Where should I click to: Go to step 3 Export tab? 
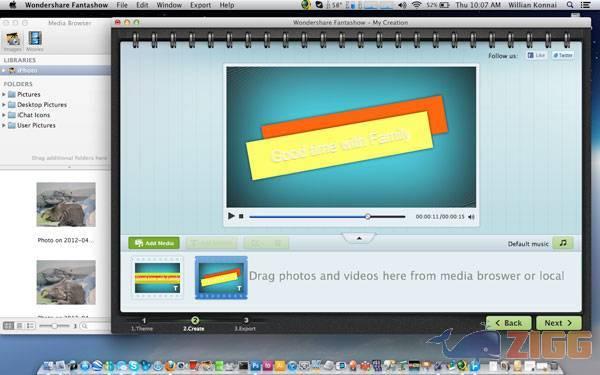click(245, 324)
